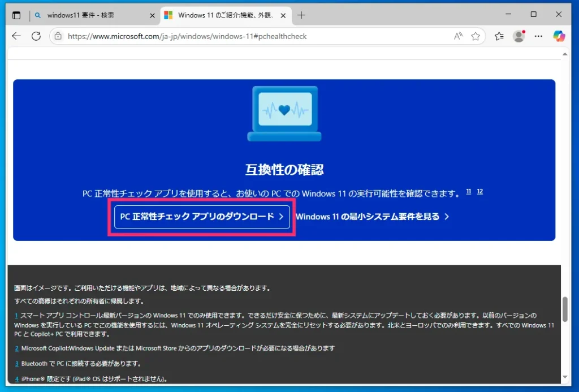Viewport: 579px width, 392px height.
Task: Click the PC health check laptop image
Action: (x=284, y=114)
